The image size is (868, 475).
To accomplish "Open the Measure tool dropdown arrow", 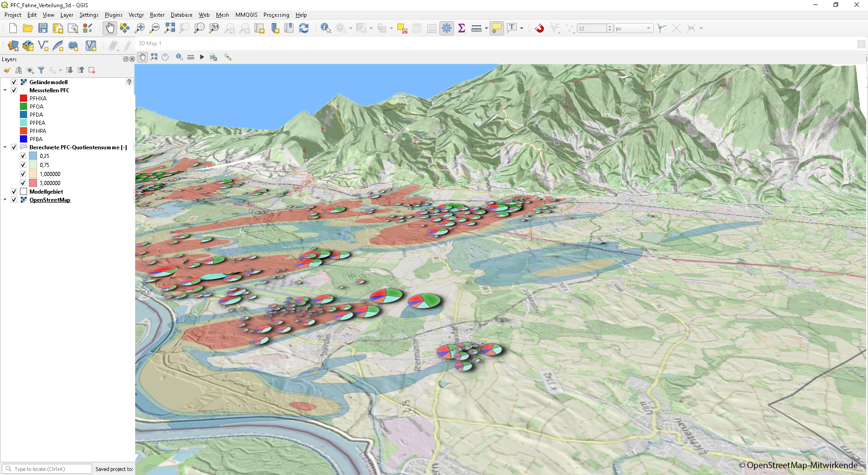I will pos(486,28).
